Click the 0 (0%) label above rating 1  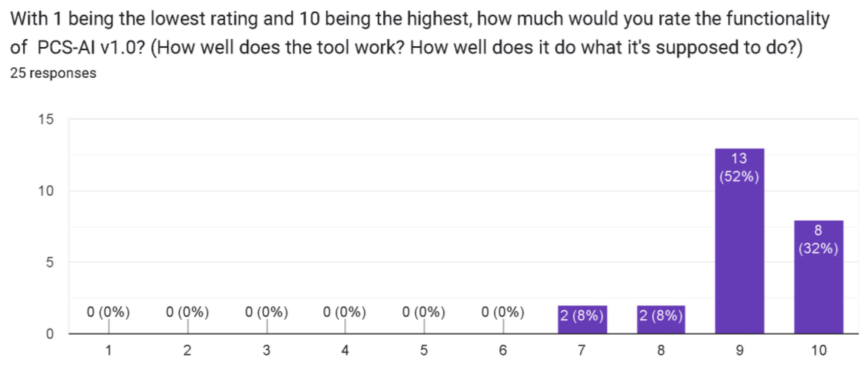click(108, 312)
